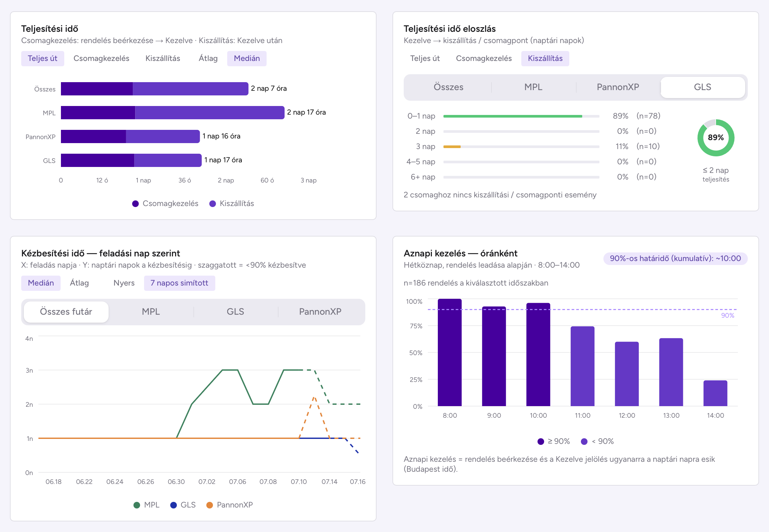Select Teljes út in the Teljesítési idő card
The height and width of the screenshot is (532, 769).
43,59
